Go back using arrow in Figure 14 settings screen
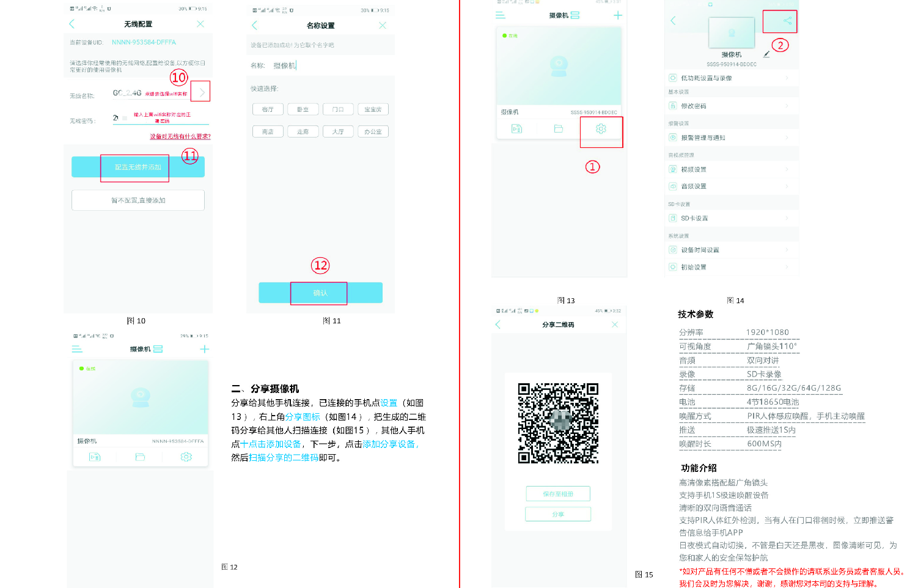918x588 pixels. 674,21
